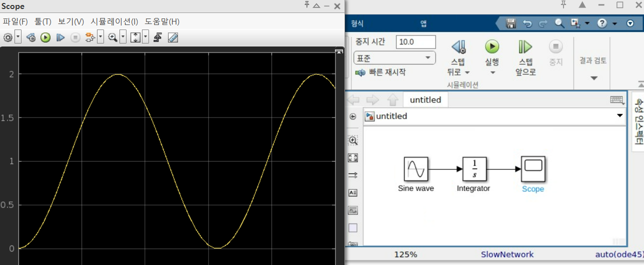The width and height of the screenshot is (644, 265).
Task: Open the 파일(F) menu in Scope
Action: (15, 21)
